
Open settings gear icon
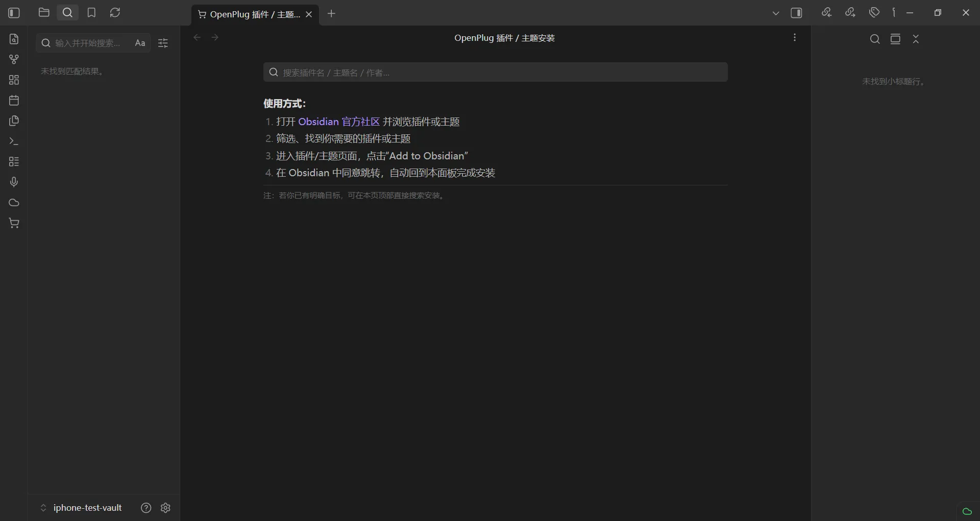[165, 508]
